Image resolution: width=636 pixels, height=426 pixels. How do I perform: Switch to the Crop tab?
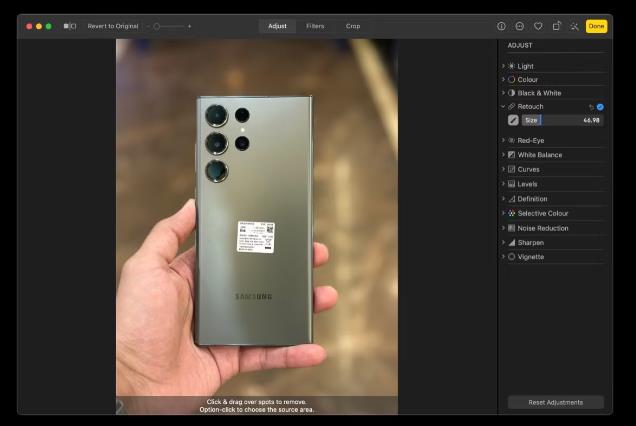tap(353, 26)
